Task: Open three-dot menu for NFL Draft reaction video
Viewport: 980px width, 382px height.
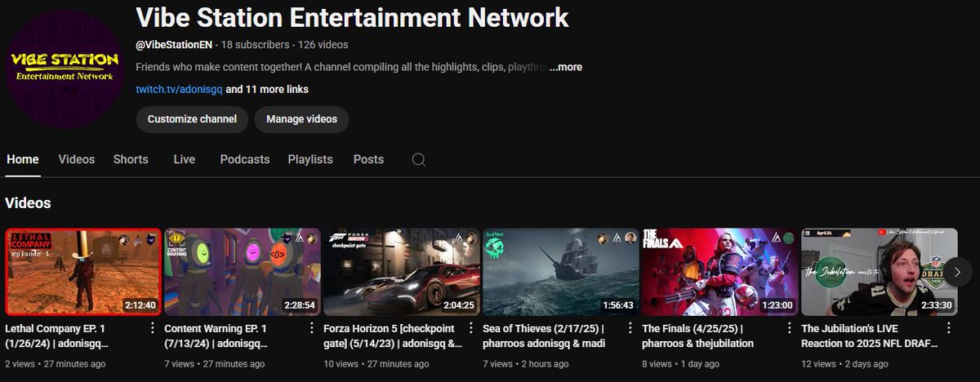Action: 948,328
